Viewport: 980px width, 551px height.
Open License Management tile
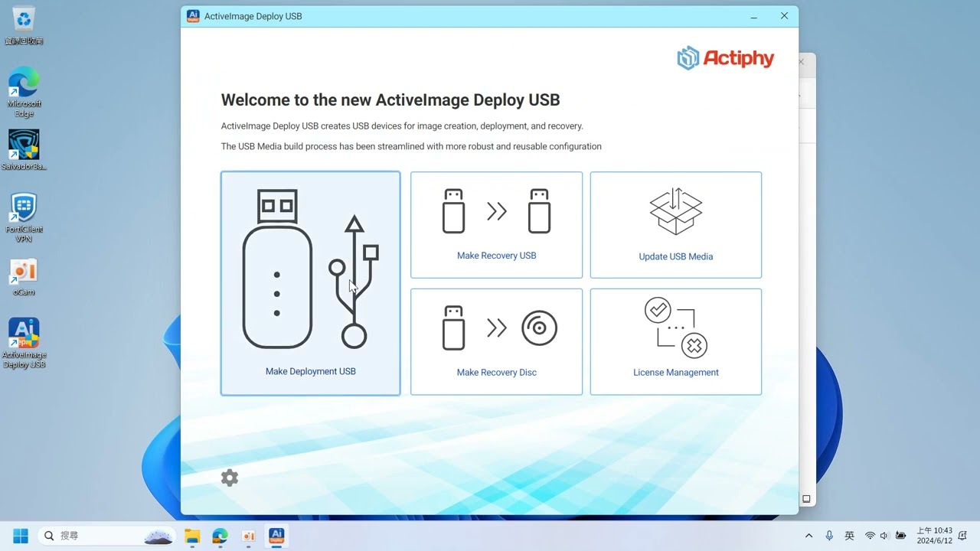(676, 341)
